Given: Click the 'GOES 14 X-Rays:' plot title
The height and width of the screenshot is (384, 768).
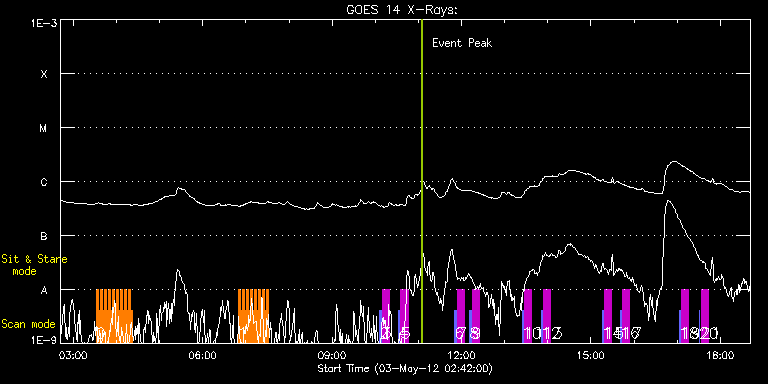Looking at the screenshot, I should pyautogui.click(x=402, y=11).
